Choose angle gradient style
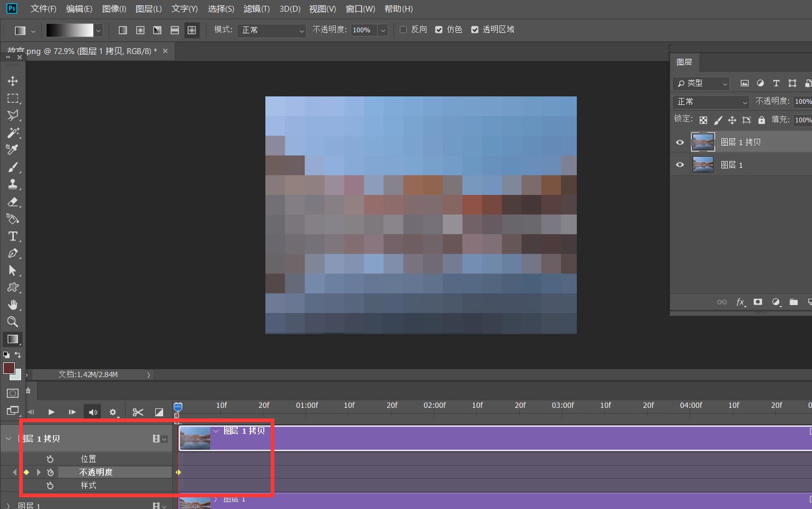 157,30
